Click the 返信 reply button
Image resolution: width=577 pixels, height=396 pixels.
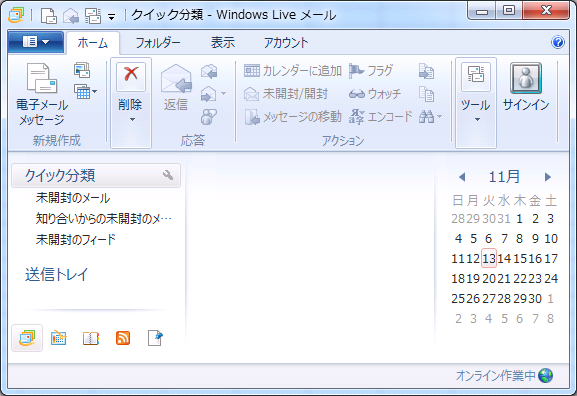click(176, 88)
